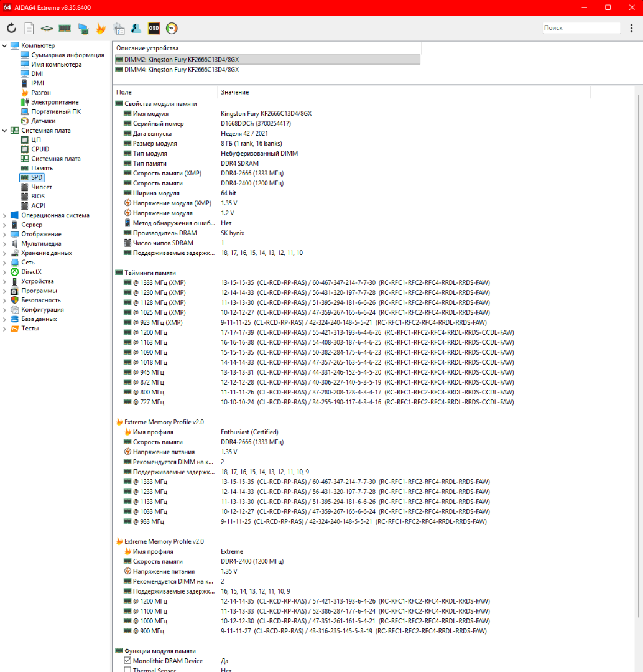
Task: Select the DMI tree item
Action: 37,73
